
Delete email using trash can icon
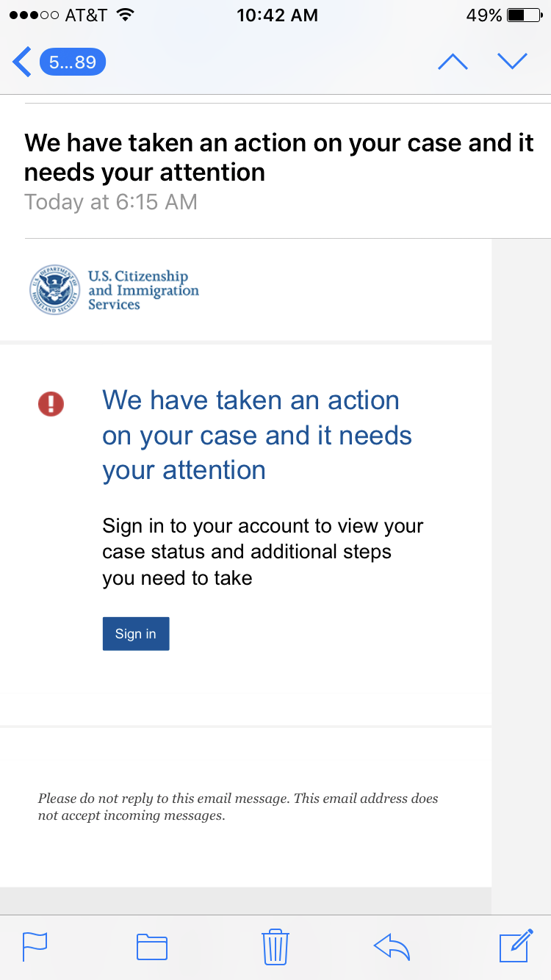pos(275,946)
